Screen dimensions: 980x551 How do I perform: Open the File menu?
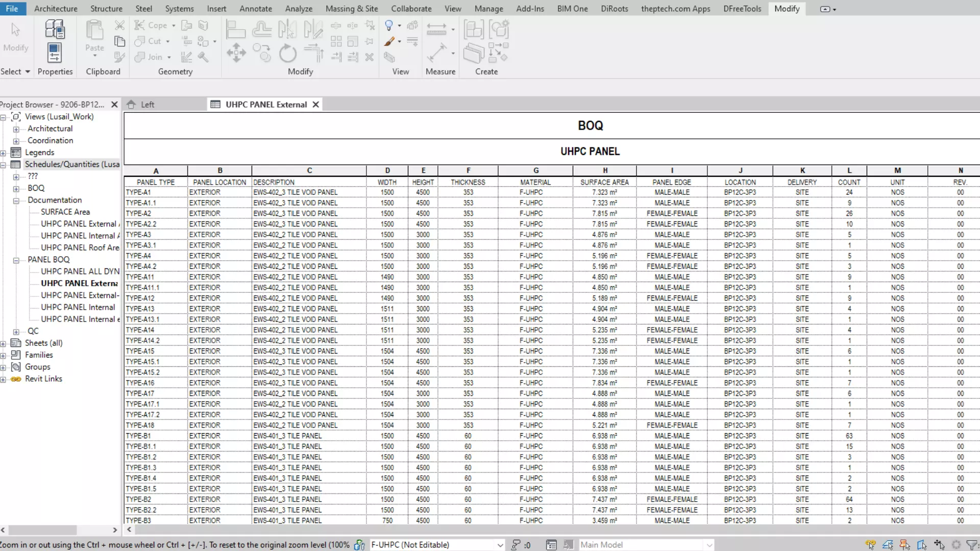[12, 8]
